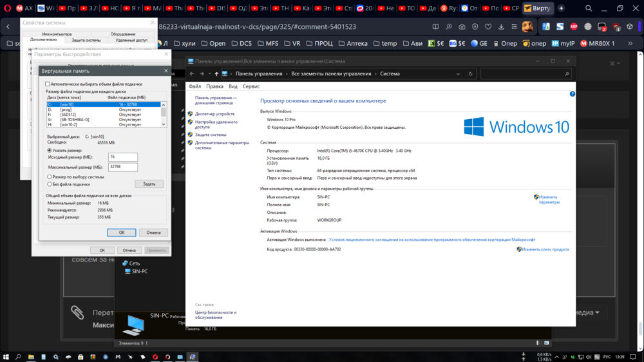
Task: Tick 'Автоматически выбирать объем файла подкачки' checkbox
Action: pyautogui.click(x=48, y=84)
